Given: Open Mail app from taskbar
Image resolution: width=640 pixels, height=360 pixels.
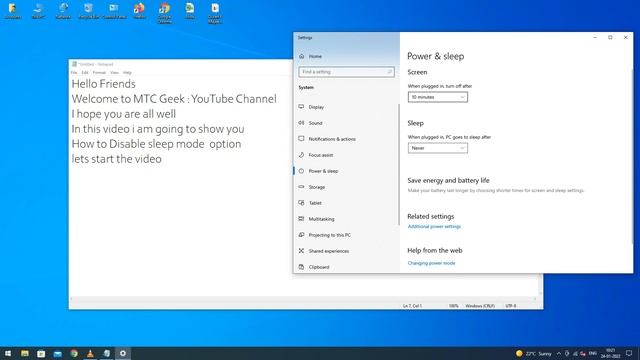Looking at the screenshot, I should [58, 353].
